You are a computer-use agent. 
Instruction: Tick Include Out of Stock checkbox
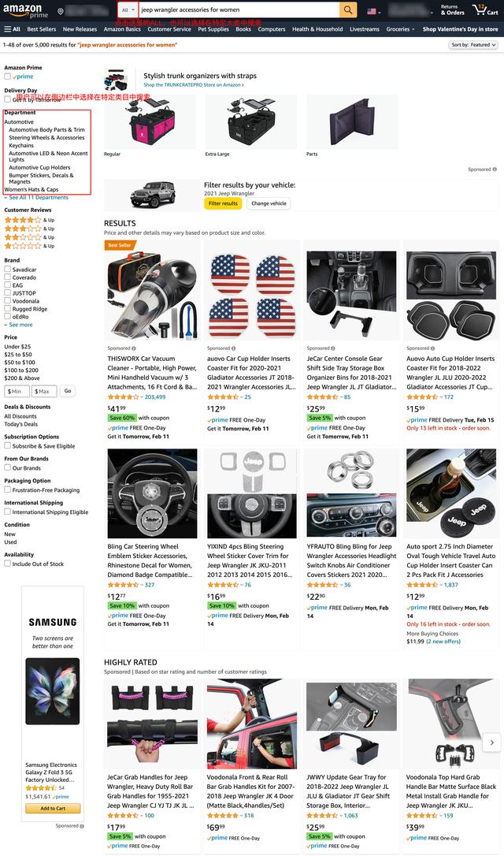(x=8, y=564)
